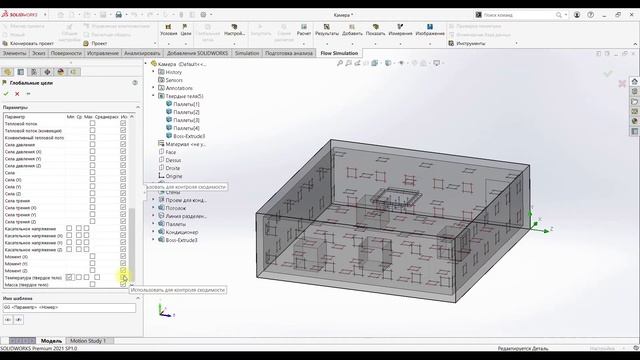Collapse the Имя шаблона section chevron
This screenshot has height=360, width=640.
pos(138,298)
